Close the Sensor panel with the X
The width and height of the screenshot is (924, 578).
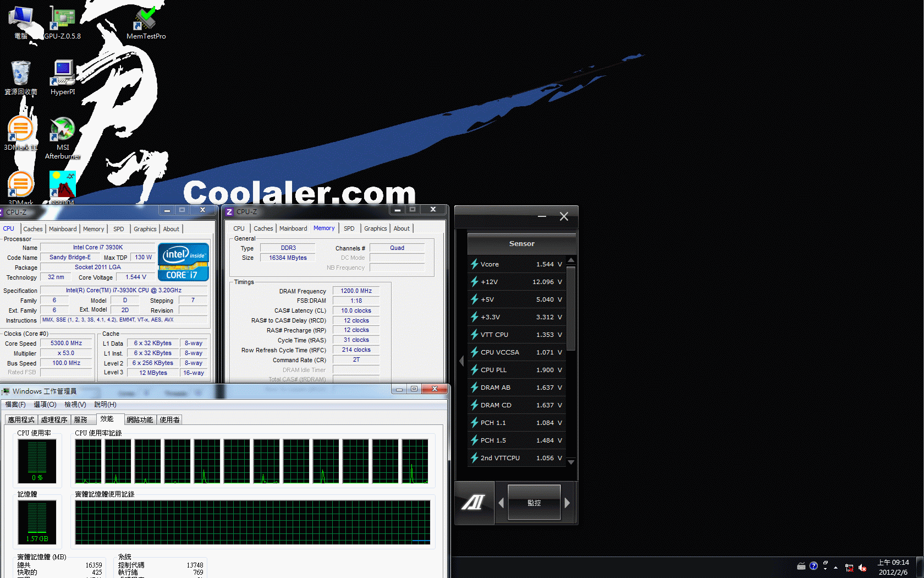coord(564,216)
